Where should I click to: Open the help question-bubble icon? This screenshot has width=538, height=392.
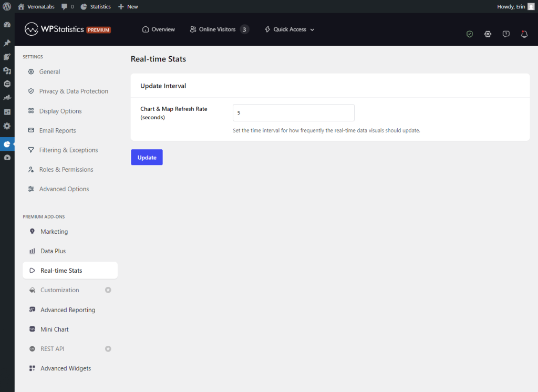pyautogui.click(x=505, y=34)
